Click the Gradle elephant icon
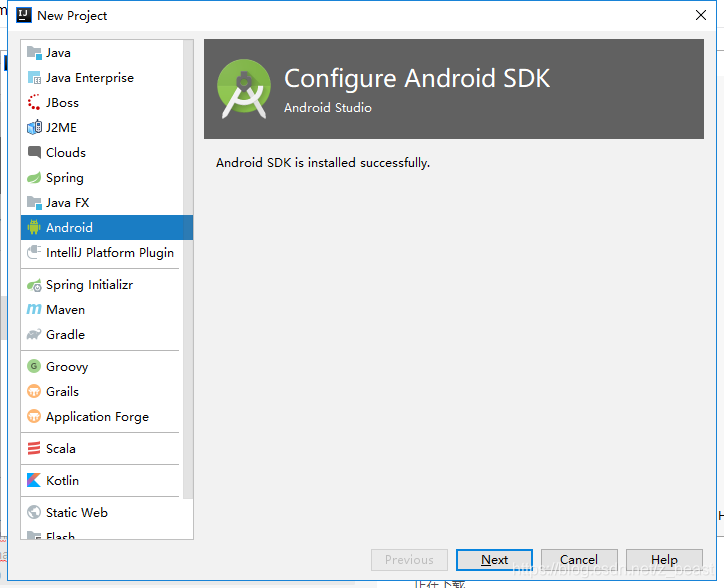This screenshot has width=724, height=588. (x=34, y=335)
